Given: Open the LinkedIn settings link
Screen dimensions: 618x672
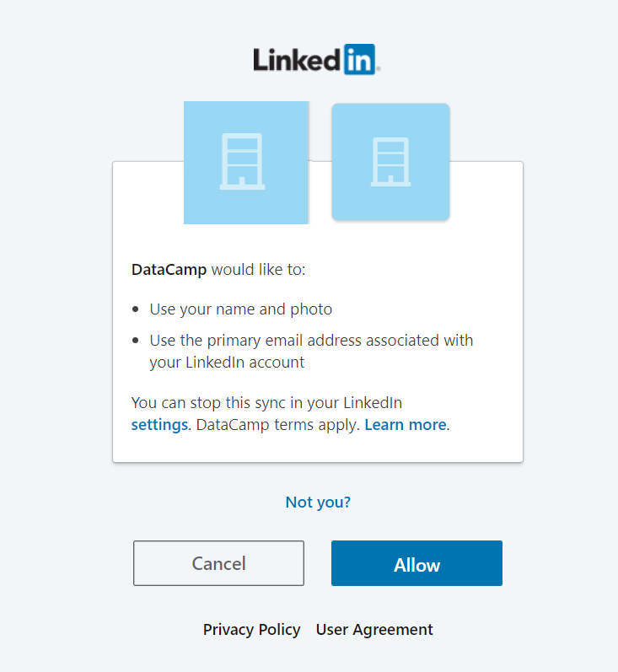Looking at the screenshot, I should pyautogui.click(x=159, y=425).
